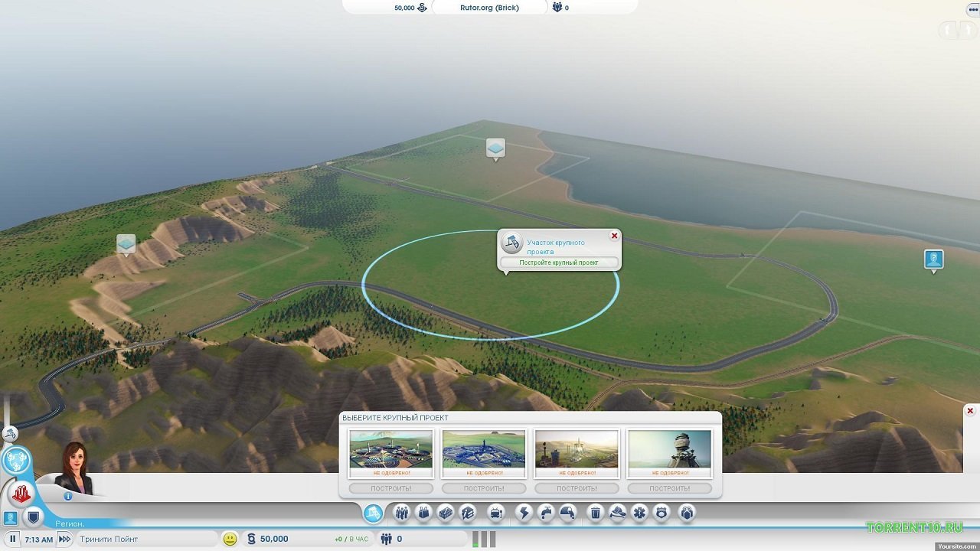Screen dimensions: 980x551
Task: Pause the game simulation
Action: [x=13, y=539]
